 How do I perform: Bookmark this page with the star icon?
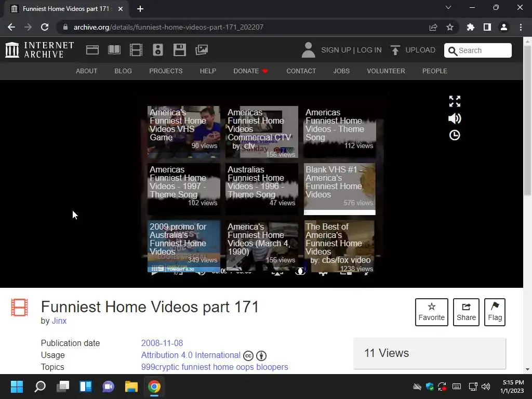point(449,27)
